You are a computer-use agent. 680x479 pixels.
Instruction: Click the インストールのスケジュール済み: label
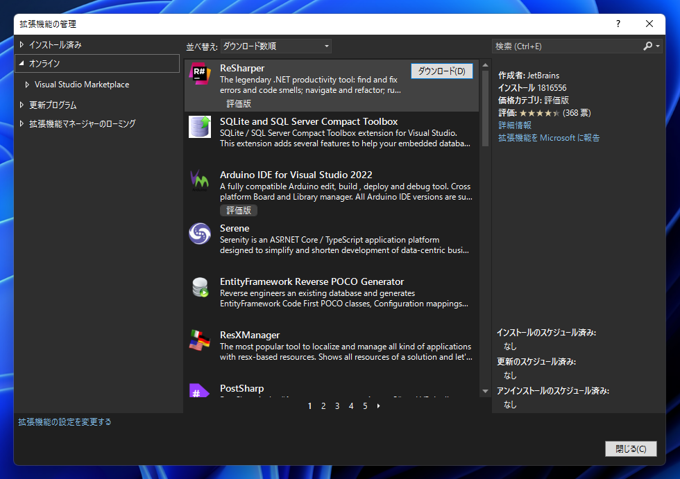(x=546, y=333)
